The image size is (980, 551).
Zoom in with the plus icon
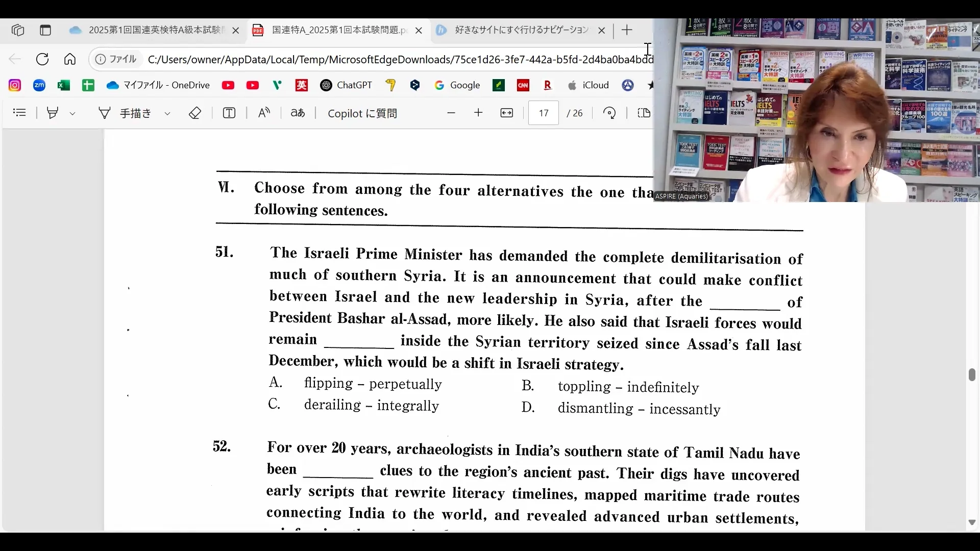478,113
